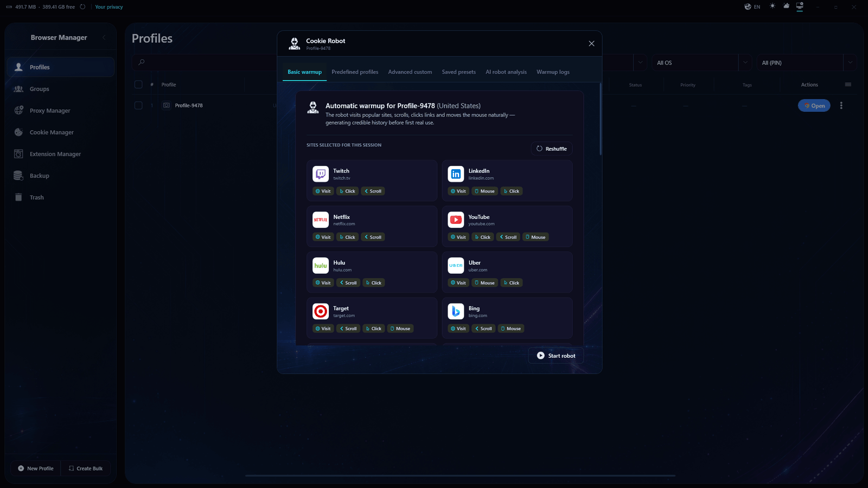The height and width of the screenshot is (488, 868).
Task: Switch to the Predefined profiles tab
Action: pos(355,72)
